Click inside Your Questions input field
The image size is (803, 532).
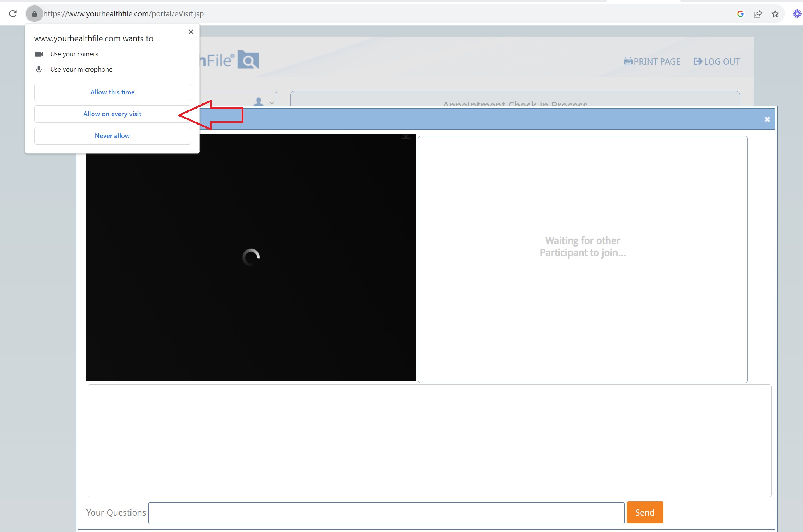click(386, 513)
